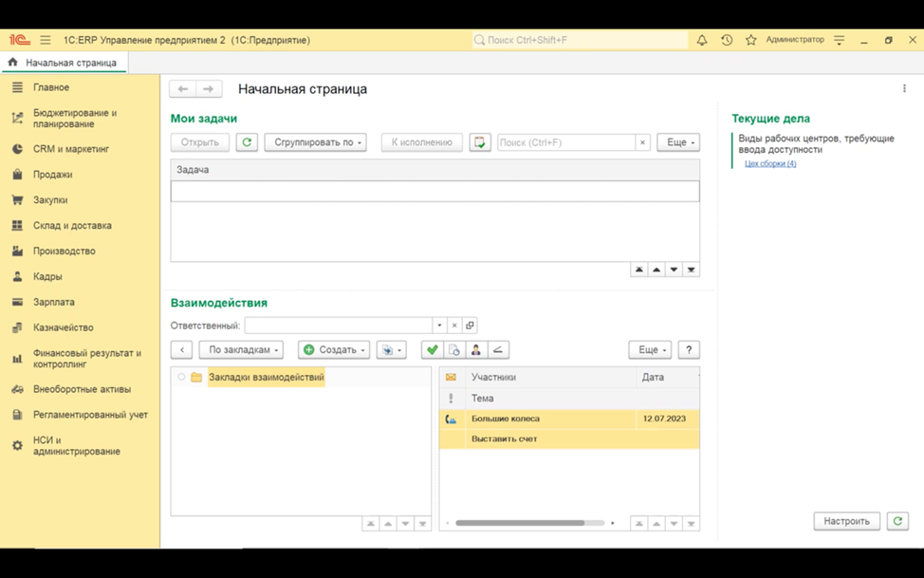The image size is (924, 578).
Task: Open Бюджетирование и планирование section
Action: (x=75, y=118)
